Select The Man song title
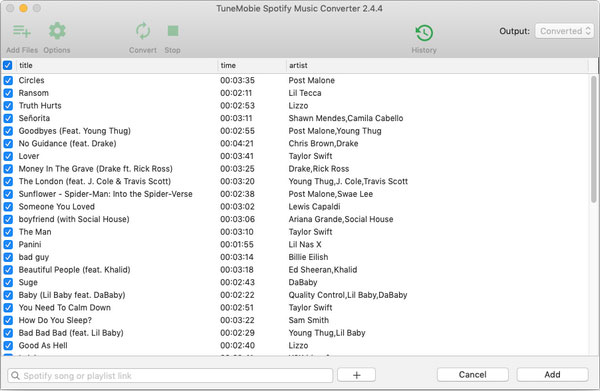This screenshot has width=600, height=391. click(x=35, y=232)
